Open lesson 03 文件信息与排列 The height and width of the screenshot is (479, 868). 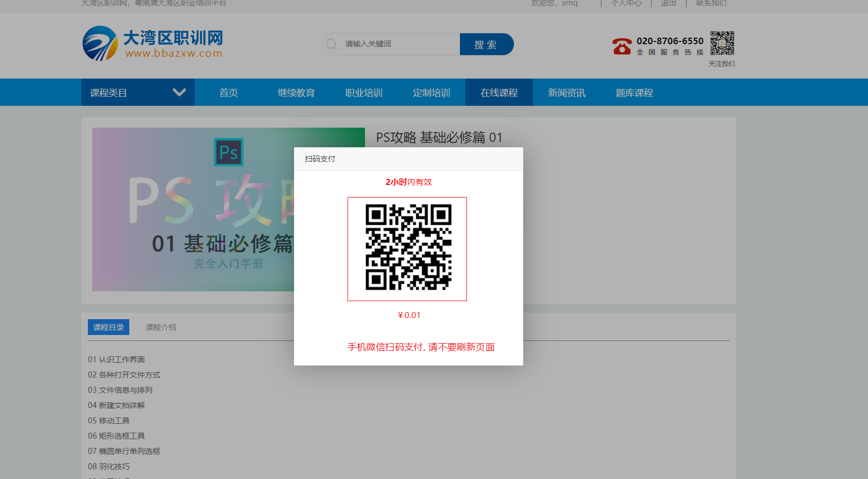pyautogui.click(x=120, y=390)
